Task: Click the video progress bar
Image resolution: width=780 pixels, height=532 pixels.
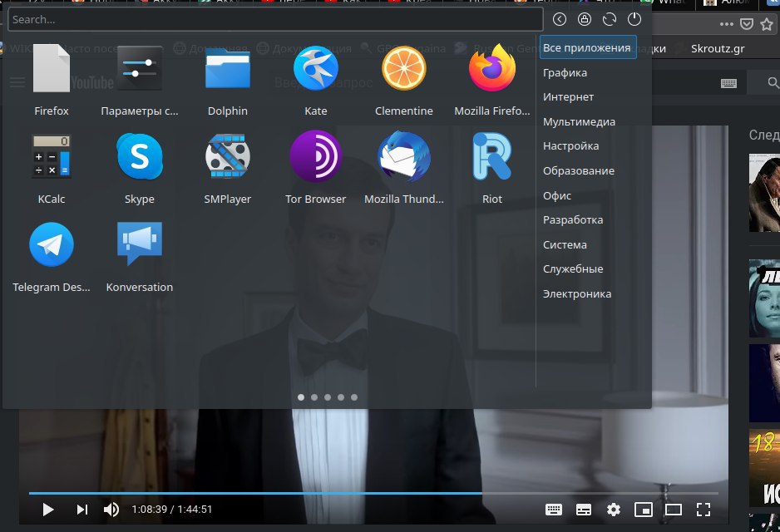Action: pyautogui.click(x=373, y=493)
